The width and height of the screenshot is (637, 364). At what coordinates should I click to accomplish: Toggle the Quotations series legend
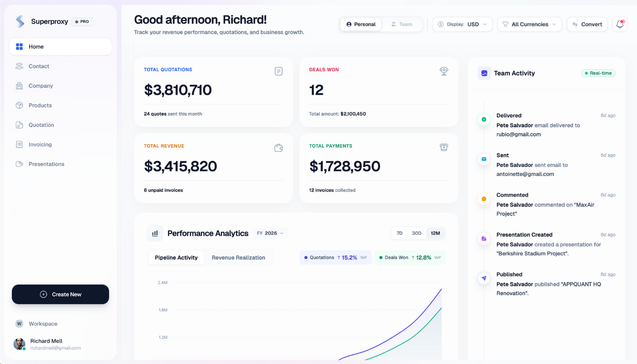click(x=335, y=258)
